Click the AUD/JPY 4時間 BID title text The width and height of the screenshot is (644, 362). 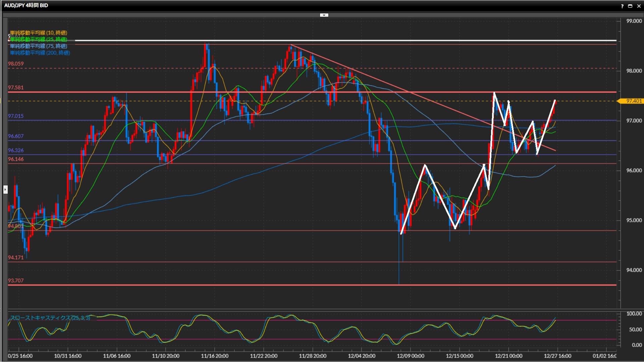[26, 5]
